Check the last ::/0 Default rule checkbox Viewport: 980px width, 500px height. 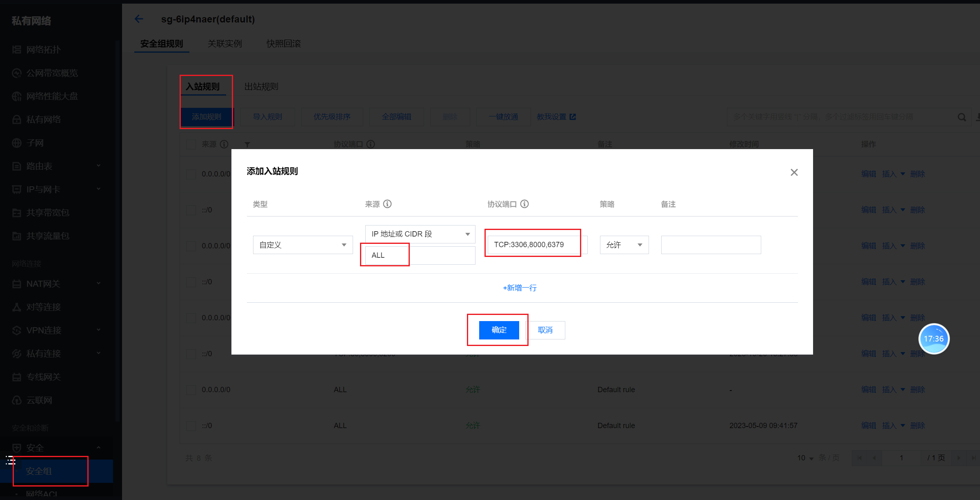point(191,426)
